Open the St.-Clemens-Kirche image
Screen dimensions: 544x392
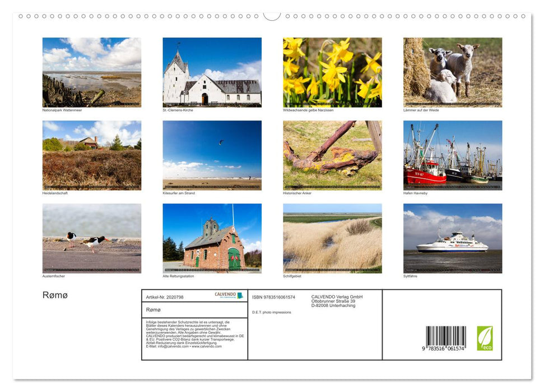pyautogui.click(x=212, y=72)
